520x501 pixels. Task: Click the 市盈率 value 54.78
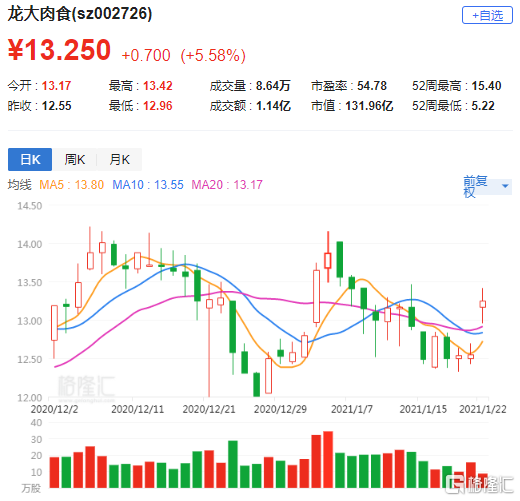point(372,86)
